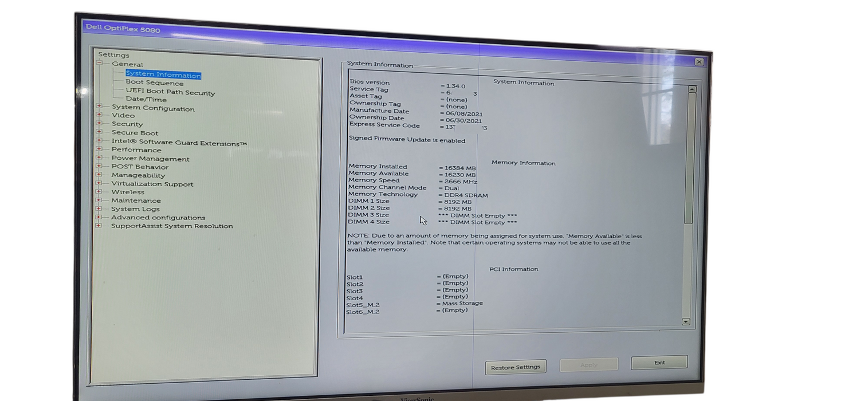Select the Video category label
Viewport: 868px width, 401px height.
click(x=123, y=115)
